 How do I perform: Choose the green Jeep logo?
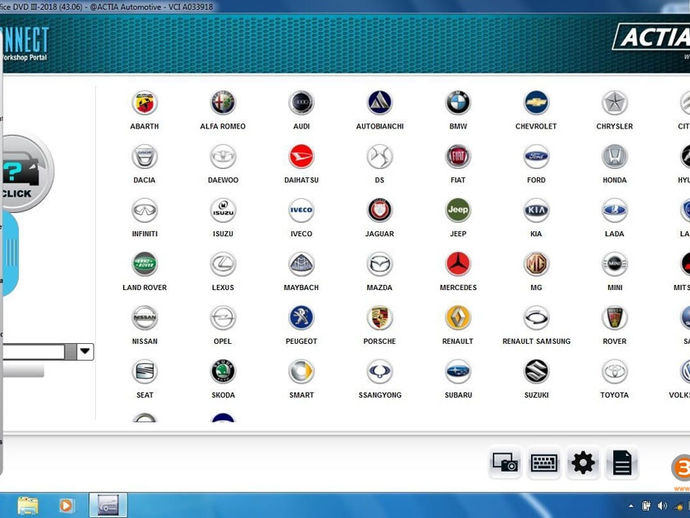click(x=458, y=210)
